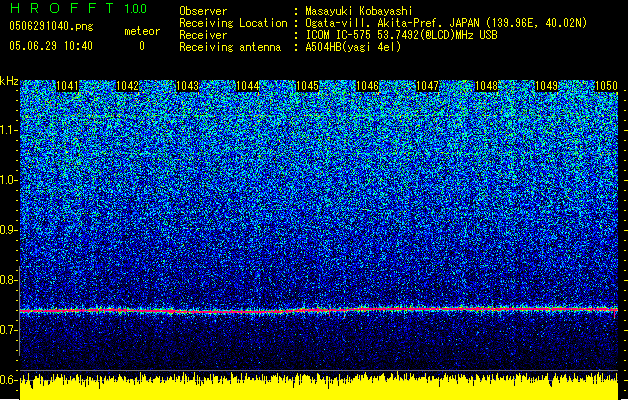Viewport: 629px width, 400px height.
Task: Click the date stamp 05.06.29 10:40
Action: pos(51,46)
